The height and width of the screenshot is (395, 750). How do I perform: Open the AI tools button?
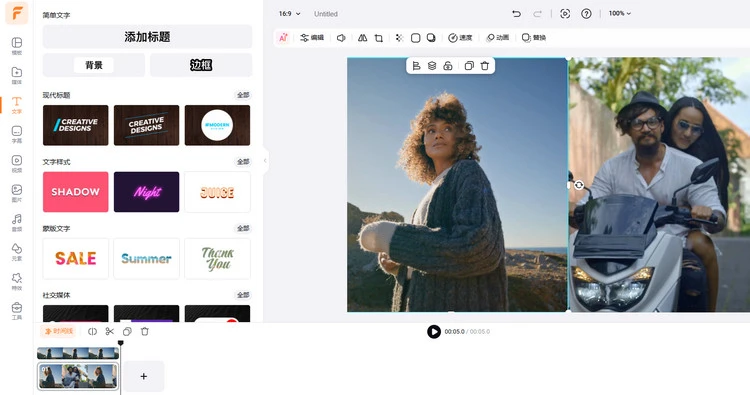point(283,37)
